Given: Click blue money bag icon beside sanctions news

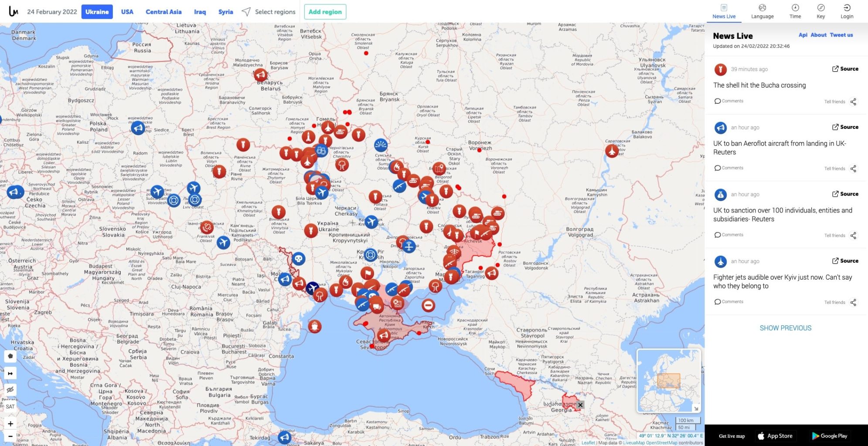Looking at the screenshot, I should pyautogui.click(x=720, y=194).
